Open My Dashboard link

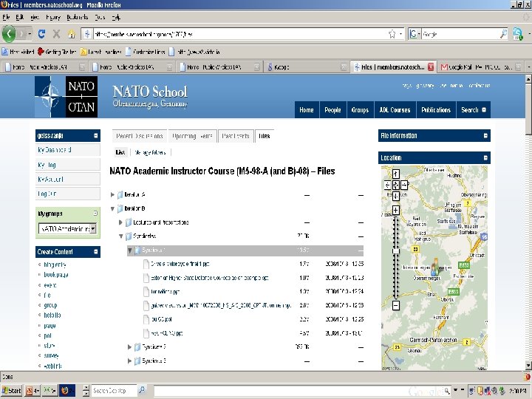pos(55,149)
